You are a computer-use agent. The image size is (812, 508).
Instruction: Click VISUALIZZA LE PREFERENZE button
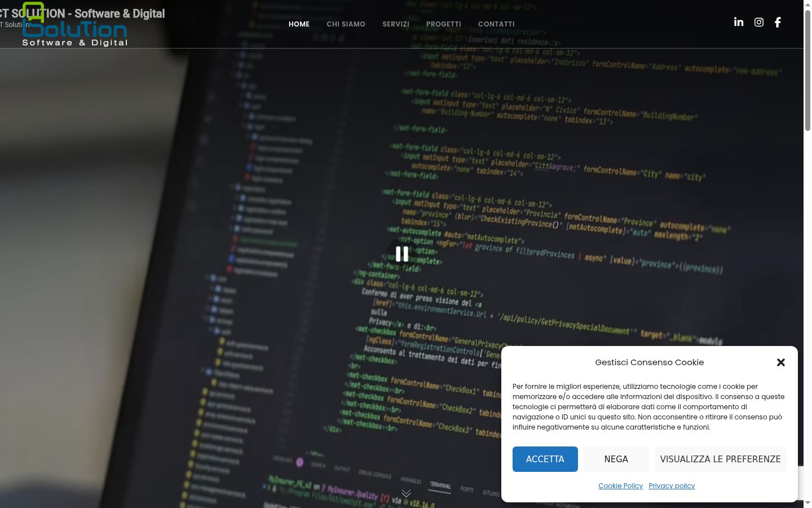tap(721, 459)
